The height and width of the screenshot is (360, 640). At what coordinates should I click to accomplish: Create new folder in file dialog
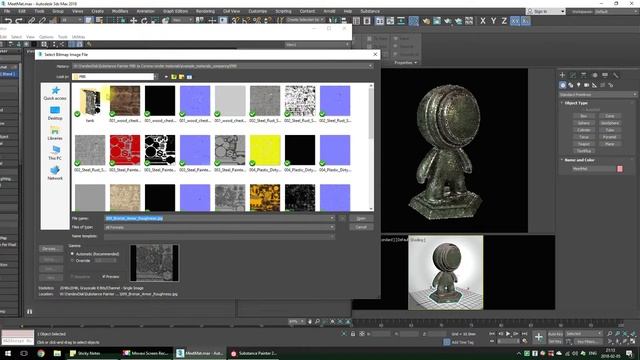[182, 77]
